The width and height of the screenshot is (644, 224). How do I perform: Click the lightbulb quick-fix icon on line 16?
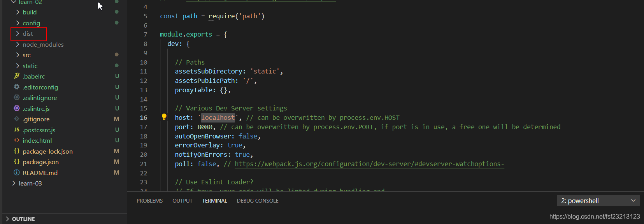[164, 117]
